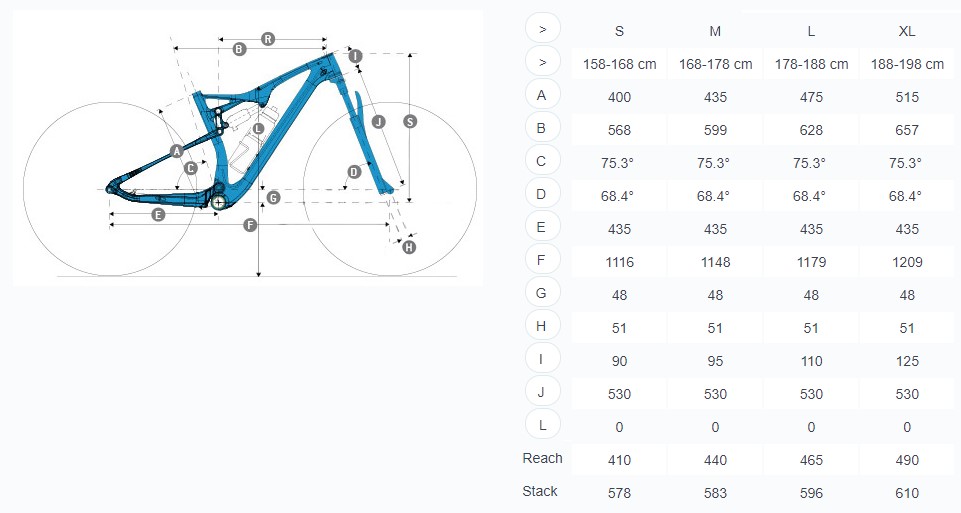Select the C angle circle in table

542,162
